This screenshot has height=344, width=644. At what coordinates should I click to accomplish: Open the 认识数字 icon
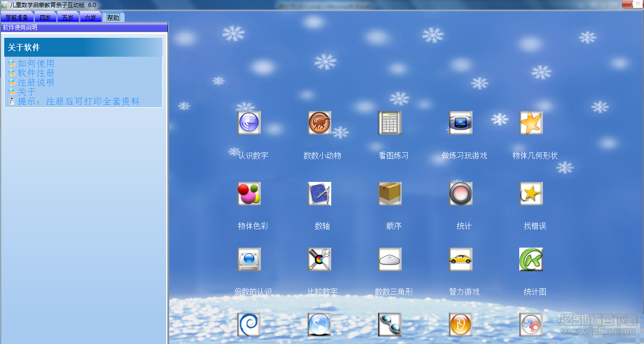tap(249, 123)
